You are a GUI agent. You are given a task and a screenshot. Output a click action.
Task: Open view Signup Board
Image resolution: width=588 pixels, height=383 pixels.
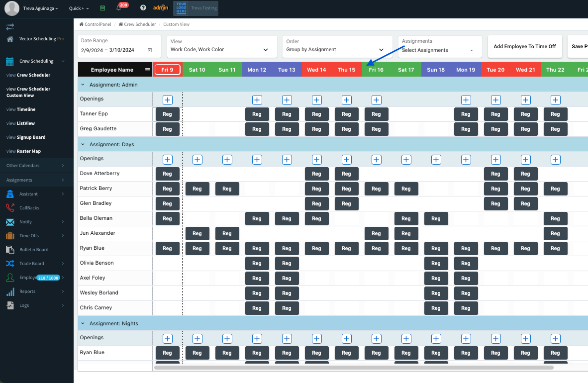(x=26, y=137)
